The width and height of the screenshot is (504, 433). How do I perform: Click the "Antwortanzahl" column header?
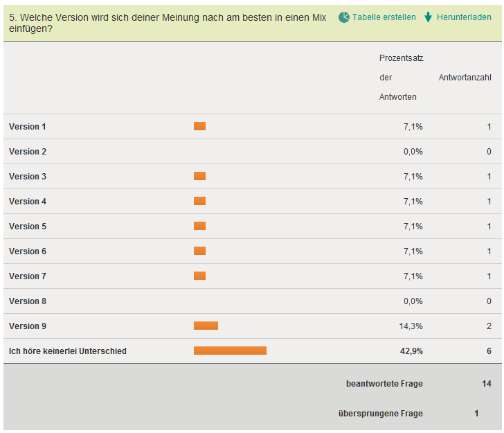pyautogui.click(x=465, y=78)
